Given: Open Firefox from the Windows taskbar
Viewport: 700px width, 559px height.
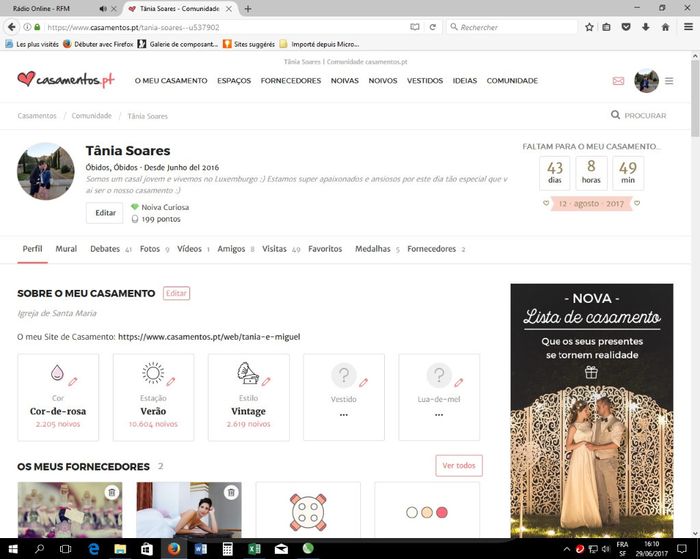Looking at the screenshot, I should [x=173, y=549].
